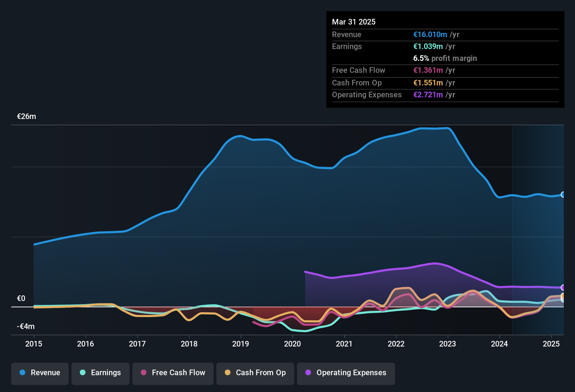Viewport: 575px width, 392px height.
Task: Click the €2.721m operating expenses value
Action: coord(428,94)
